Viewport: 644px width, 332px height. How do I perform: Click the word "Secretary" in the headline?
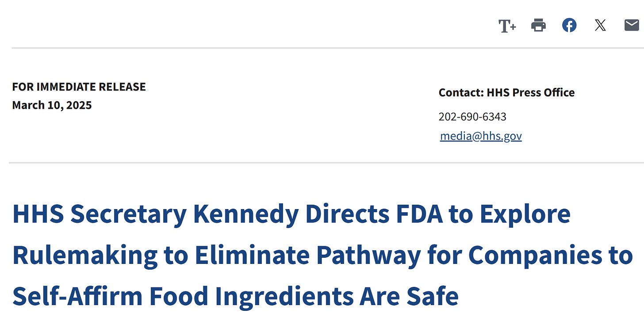(x=129, y=214)
